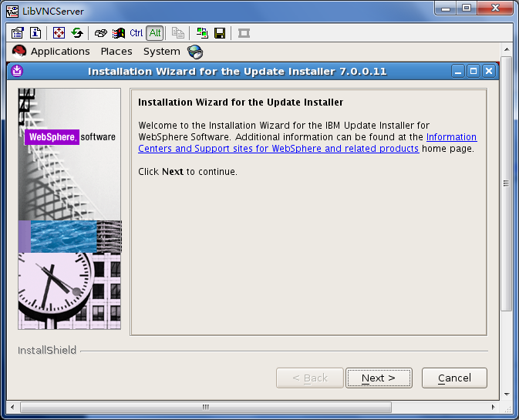Click the Red Hat logo icon
The width and height of the screenshot is (519, 420).
(x=19, y=52)
